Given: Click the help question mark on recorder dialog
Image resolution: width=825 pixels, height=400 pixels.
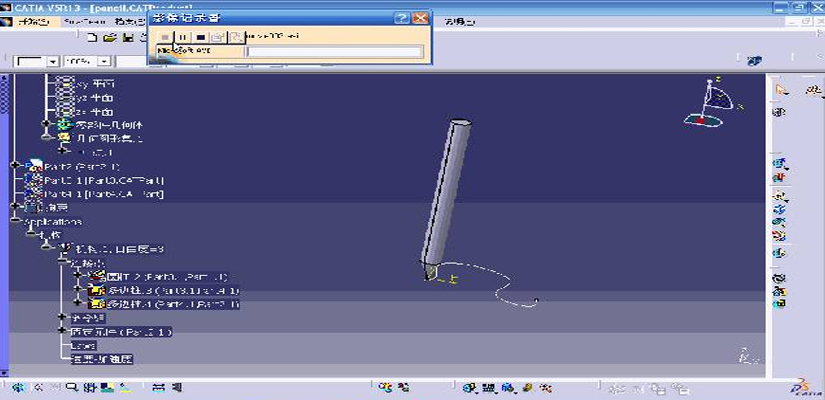Looking at the screenshot, I should click(401, 18).
